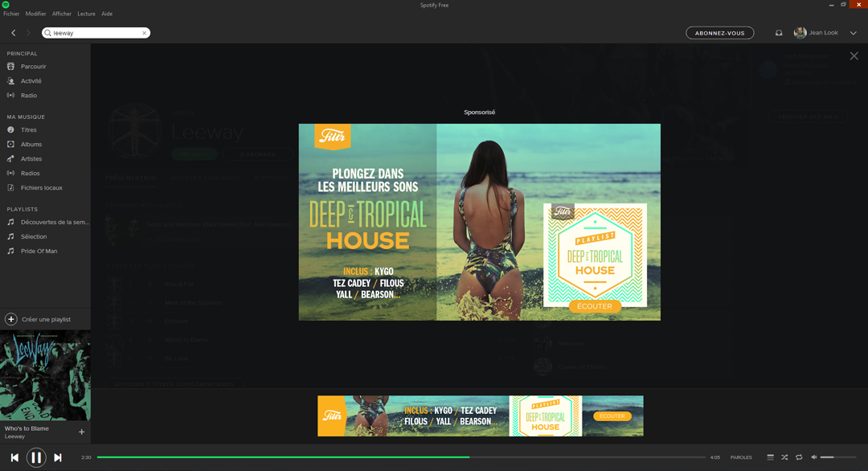Add Who's to Blame to library
The width and height of the screenshot is (868, 471).
coord(81,432)
